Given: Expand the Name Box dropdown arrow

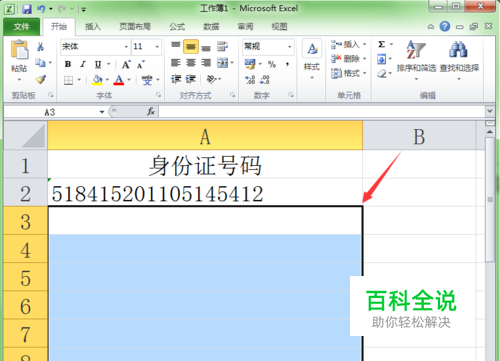Looking at the screenshot, I should [x=102, y=112].
